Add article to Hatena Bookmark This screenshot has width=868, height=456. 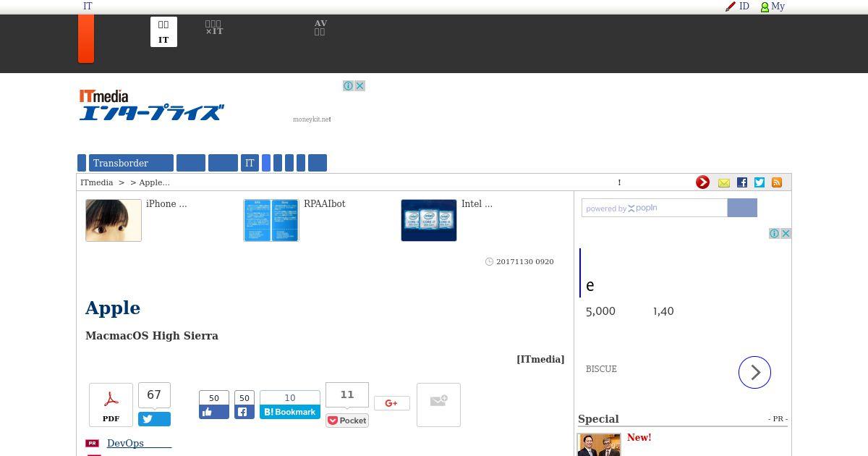pos(290,412)
